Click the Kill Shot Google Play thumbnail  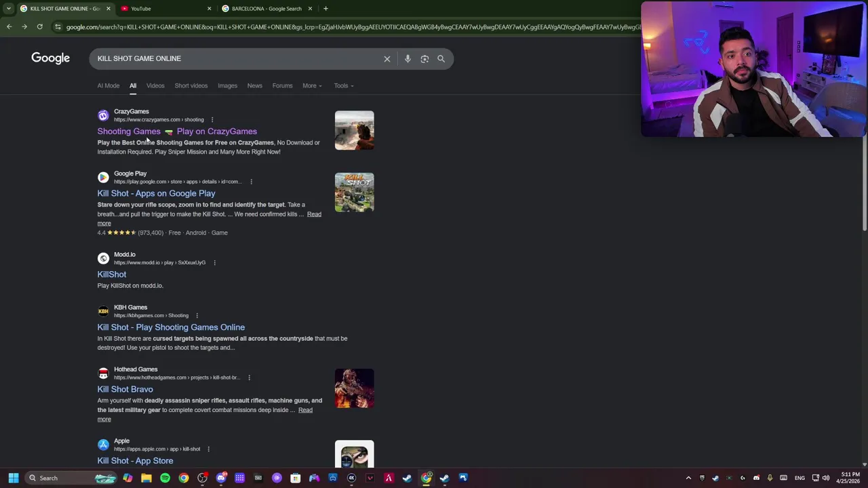point(354,192)
